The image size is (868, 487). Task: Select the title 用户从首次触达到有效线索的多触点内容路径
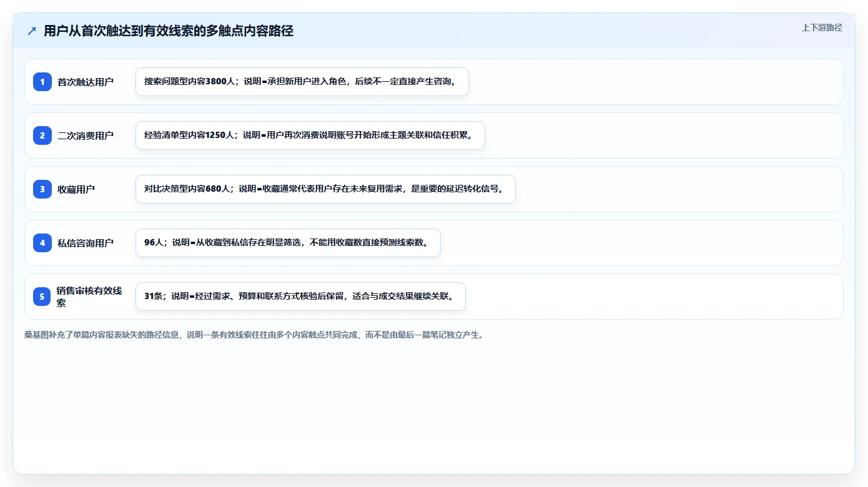click(x=169, y=31)
